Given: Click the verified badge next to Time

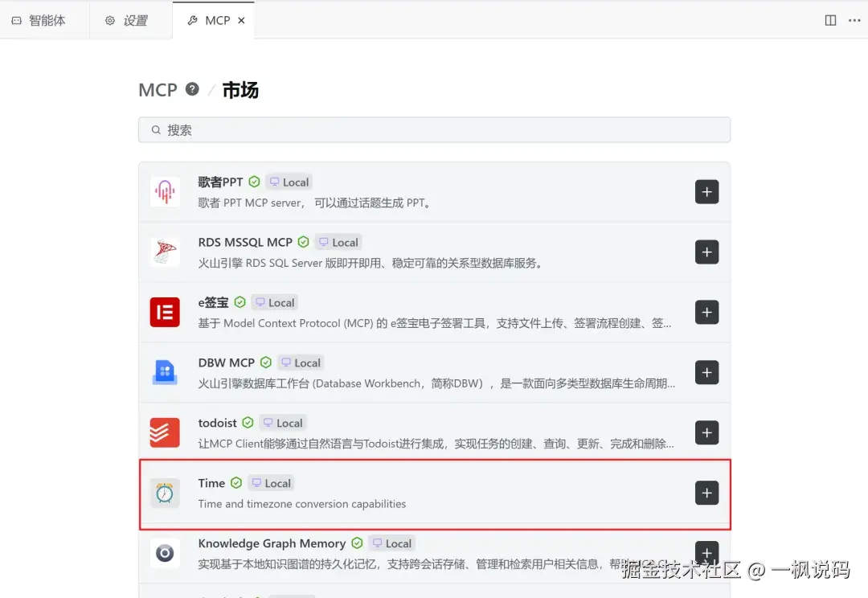Looking at the screenshot, I should pos(236,483).
